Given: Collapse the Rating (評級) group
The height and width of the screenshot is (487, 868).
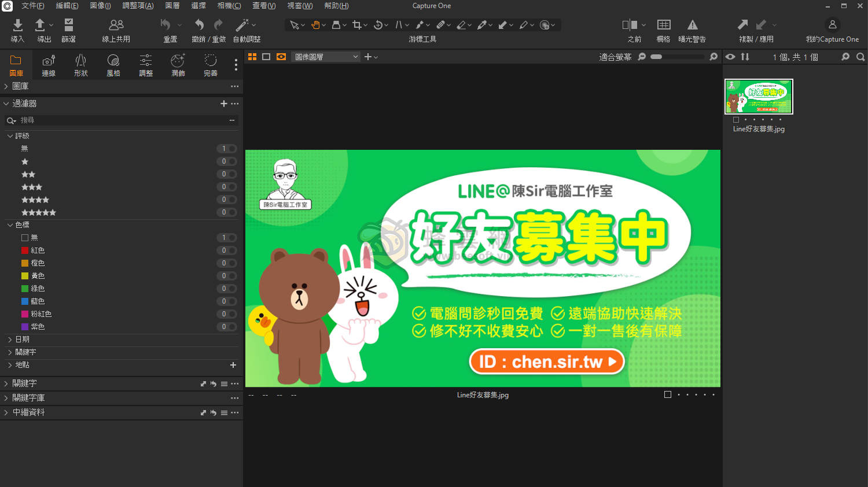Looking at the screenshot, I should coord(10,136).
